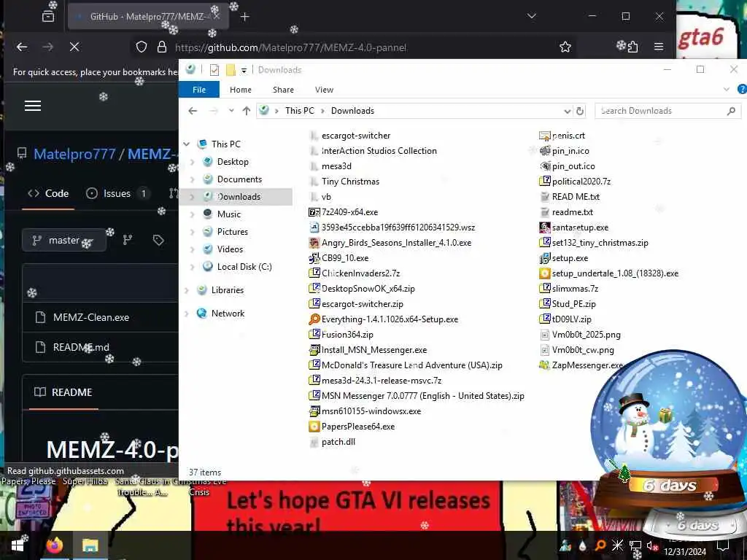Refresh the Downloads folder view
Image resolution: width=747 pixels, height=560 pixels.
[x=580, y=111]
